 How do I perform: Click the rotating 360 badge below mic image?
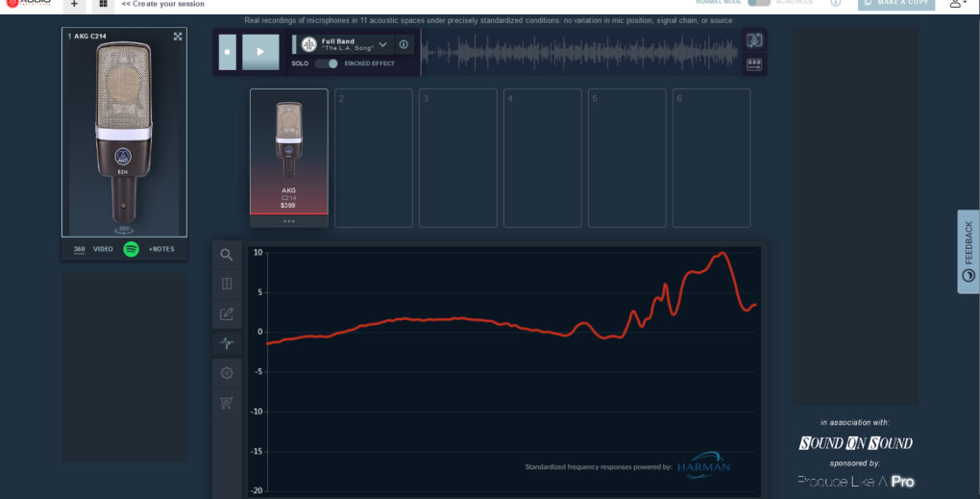point(124,230)
